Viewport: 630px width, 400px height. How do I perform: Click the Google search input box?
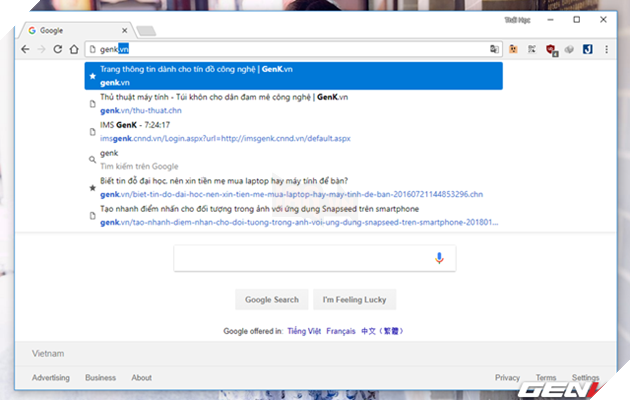pyautogui.click(x=315, y=258)
